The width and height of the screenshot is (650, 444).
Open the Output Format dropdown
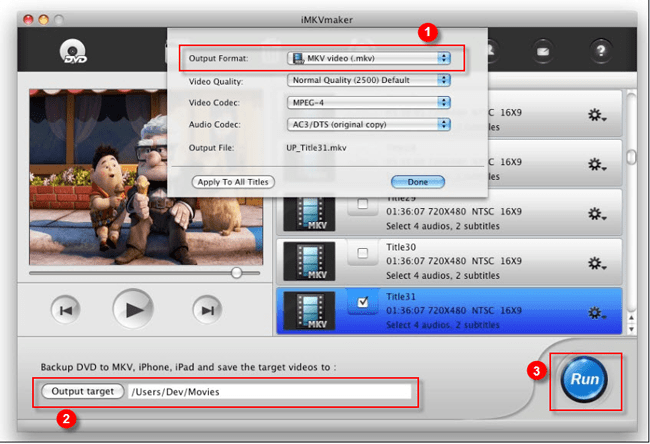(x=369, y=58)
